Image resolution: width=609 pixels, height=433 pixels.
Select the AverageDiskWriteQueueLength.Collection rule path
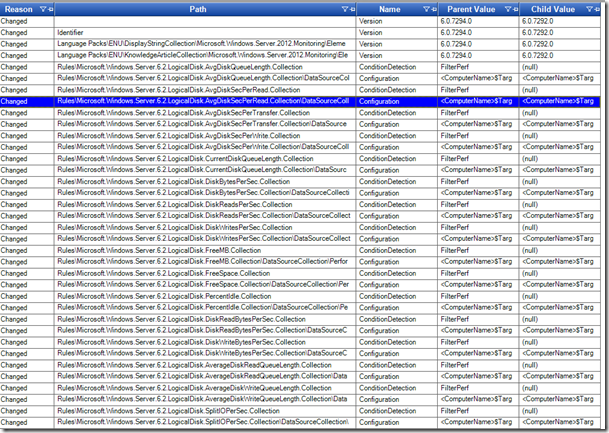[x=205, y=388]
